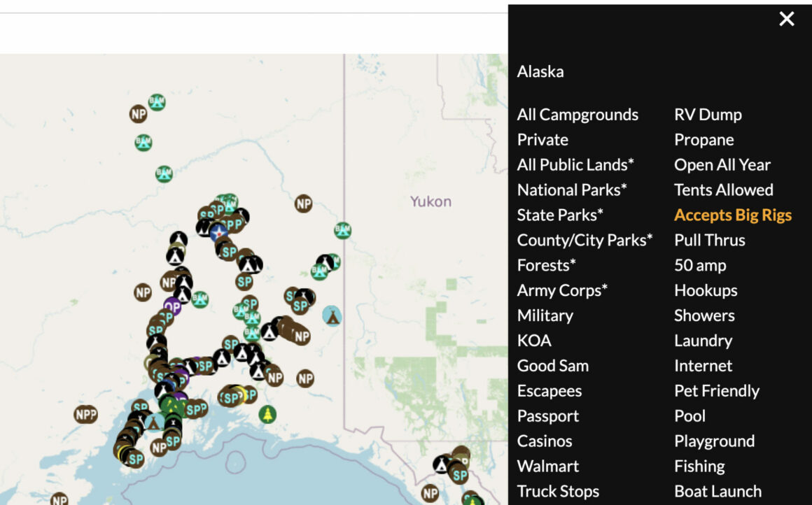Close the Alaska filter panel
The image size is (812, 505).
click(x=786, y=19)
